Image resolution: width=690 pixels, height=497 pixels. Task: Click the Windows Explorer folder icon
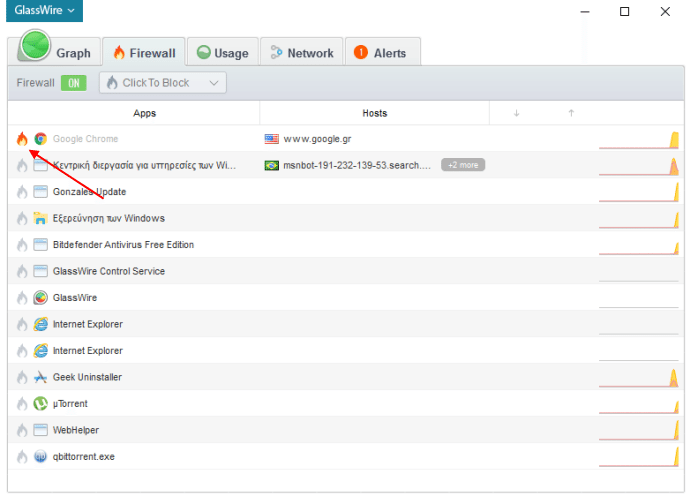point(40,218)
